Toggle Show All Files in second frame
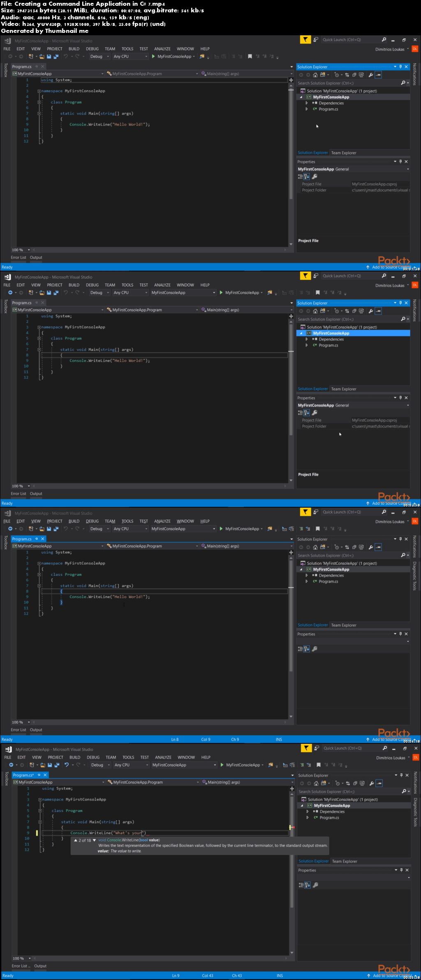The width and height of the screenshot is (421, 980). pyautogui.click(x=361, y=311)
